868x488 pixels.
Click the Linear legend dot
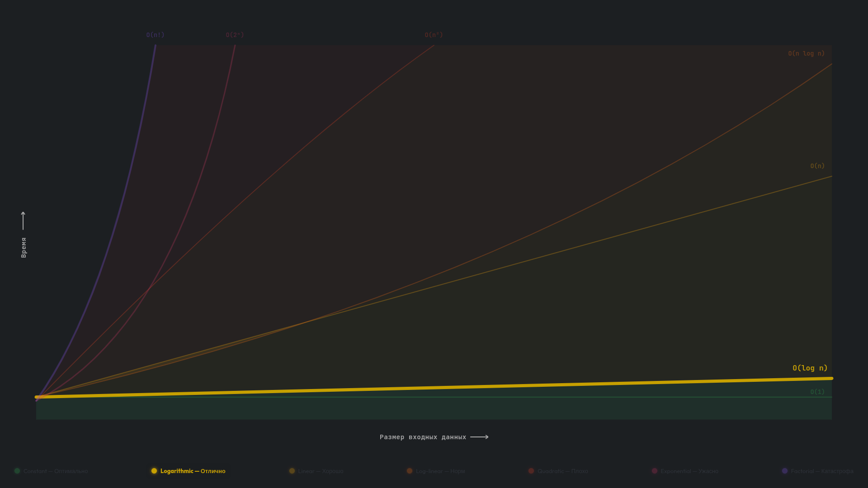coord(292,471)
